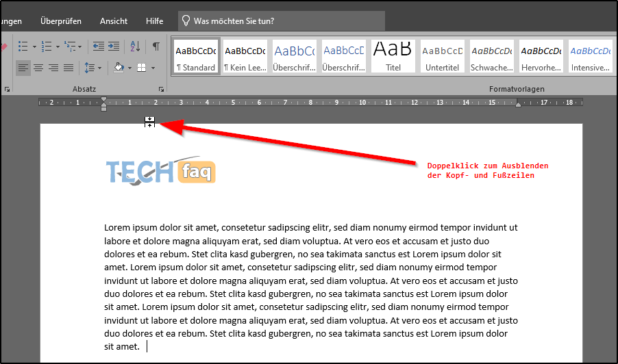The width and height of the screenshot is (618, 364).
Task: Click the line spacing icon
Action: (90, 68)
